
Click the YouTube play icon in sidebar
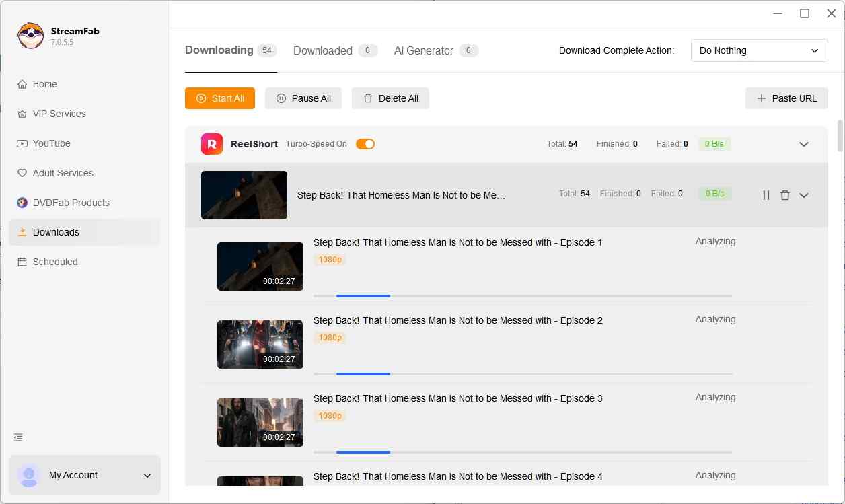click(22, 143)
